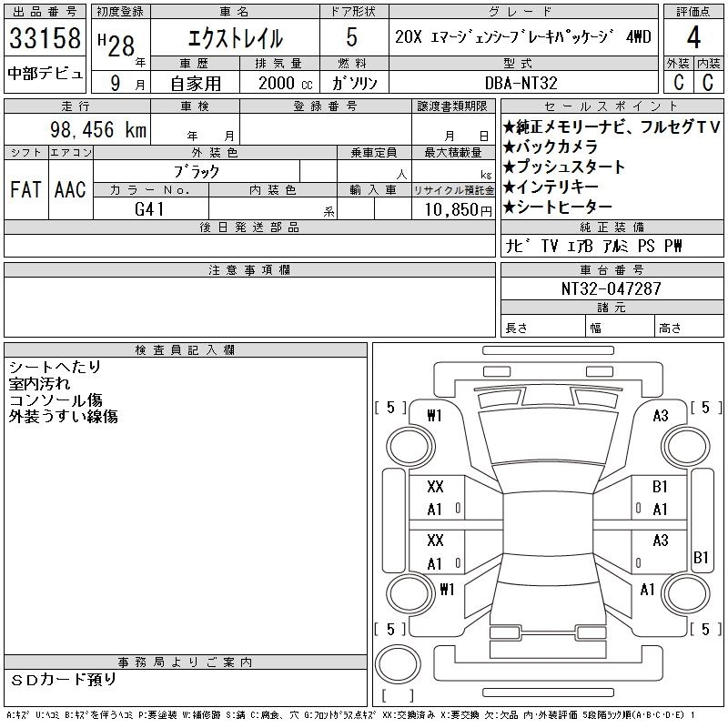Viewport: 728px width, 728px height.
Task: Click the C grade under 外装
Action: (x=678, y=82)
